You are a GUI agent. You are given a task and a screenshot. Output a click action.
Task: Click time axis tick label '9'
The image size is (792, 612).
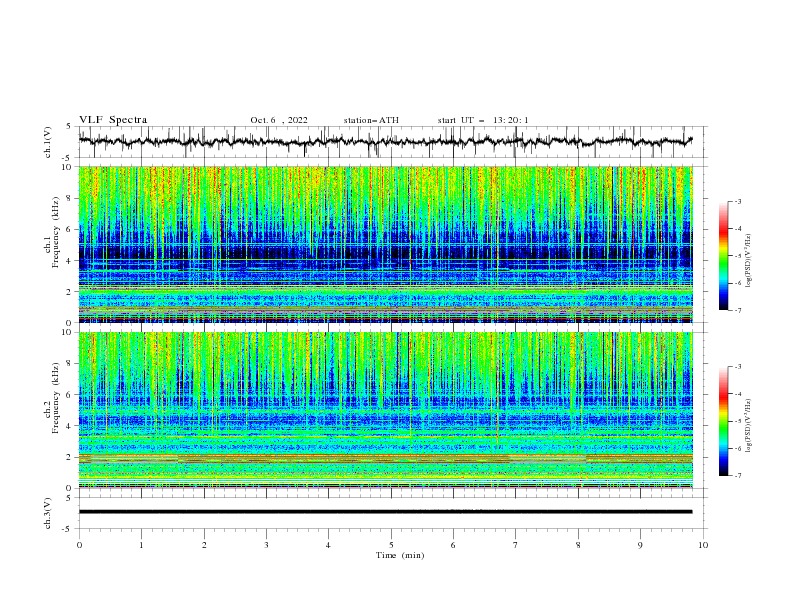point(640,545)
